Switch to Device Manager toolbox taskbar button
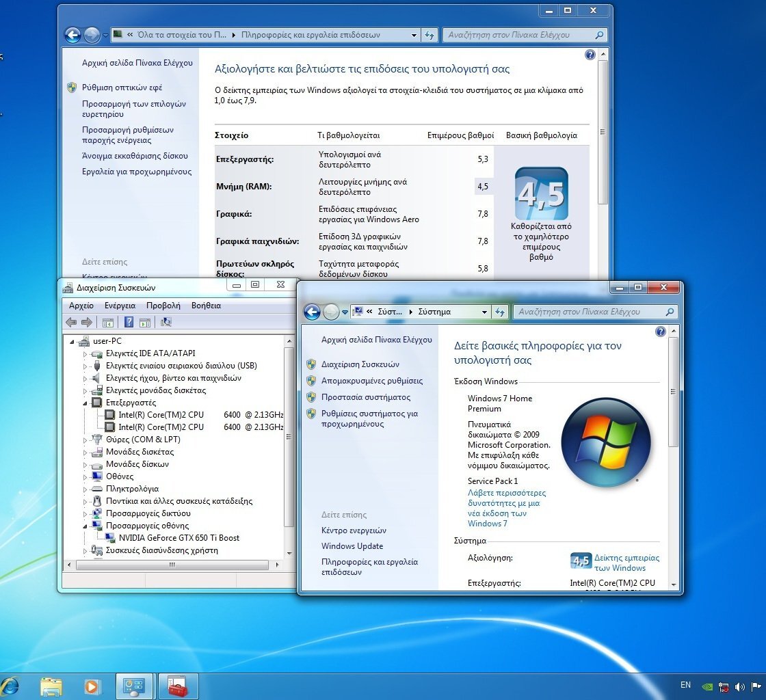 (x=179, y=686)
